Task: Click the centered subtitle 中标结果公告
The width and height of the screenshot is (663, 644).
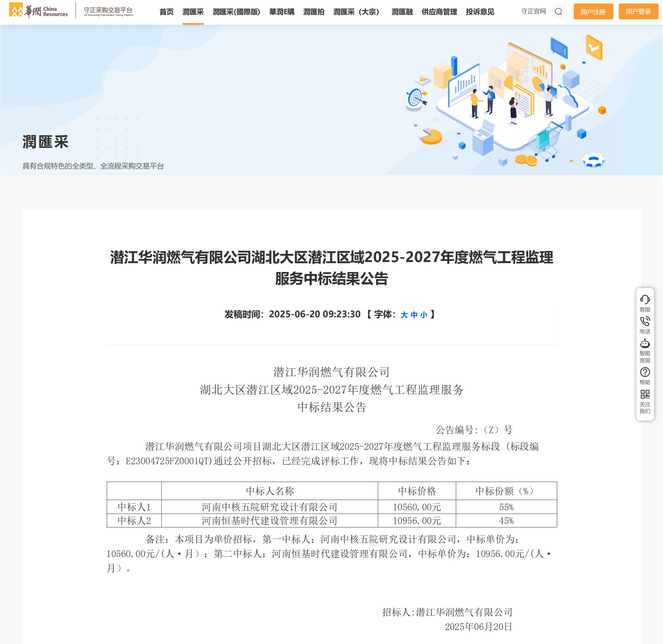Action: coord(331,407)
